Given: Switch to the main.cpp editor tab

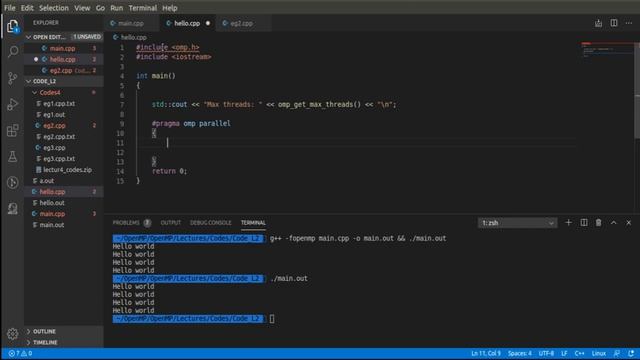Looking at the screenshot, I should coord(131,23).
